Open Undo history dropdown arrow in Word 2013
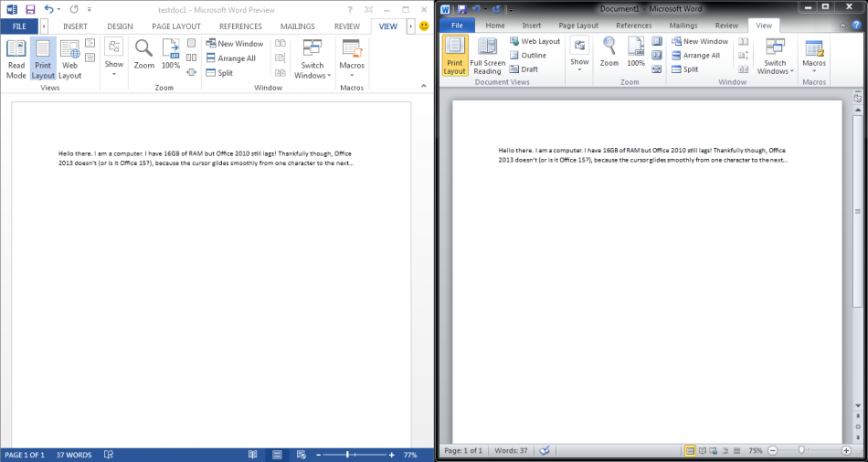The image size is (868, 462). (x=58, y=9)
